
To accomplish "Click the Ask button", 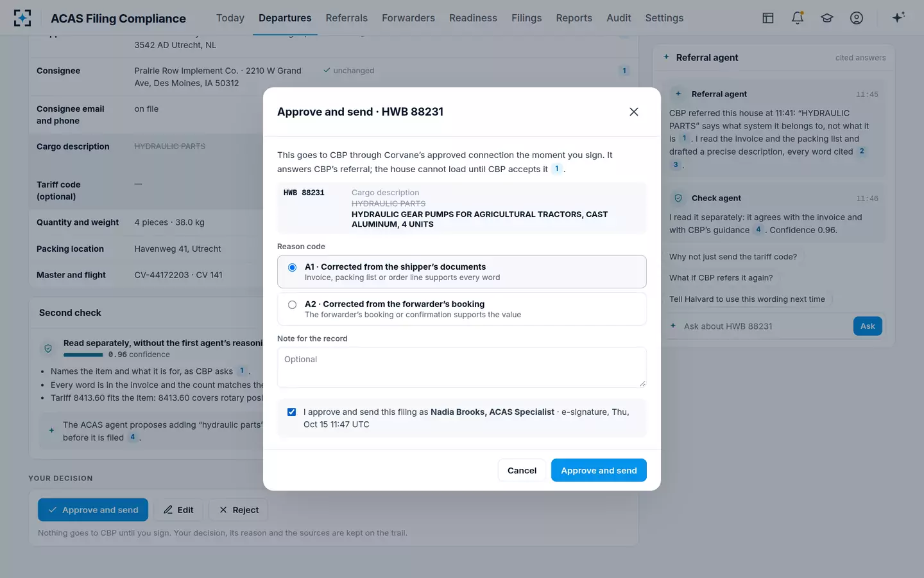I will [x=868, y=326].
